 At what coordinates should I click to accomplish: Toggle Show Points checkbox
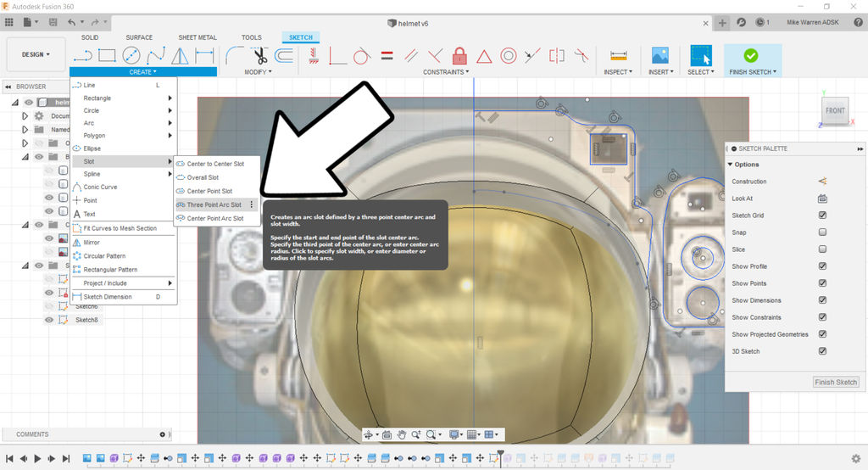[822, 283]
